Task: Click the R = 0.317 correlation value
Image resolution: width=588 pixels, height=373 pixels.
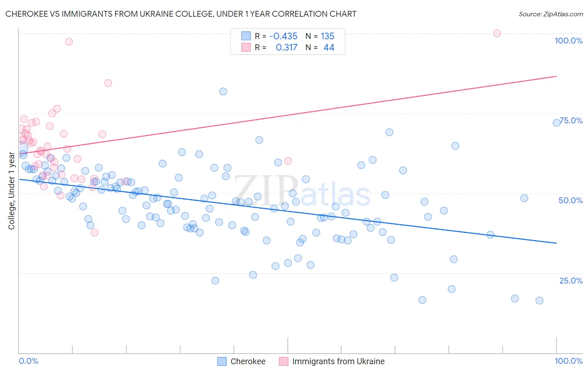Action: 276,47
